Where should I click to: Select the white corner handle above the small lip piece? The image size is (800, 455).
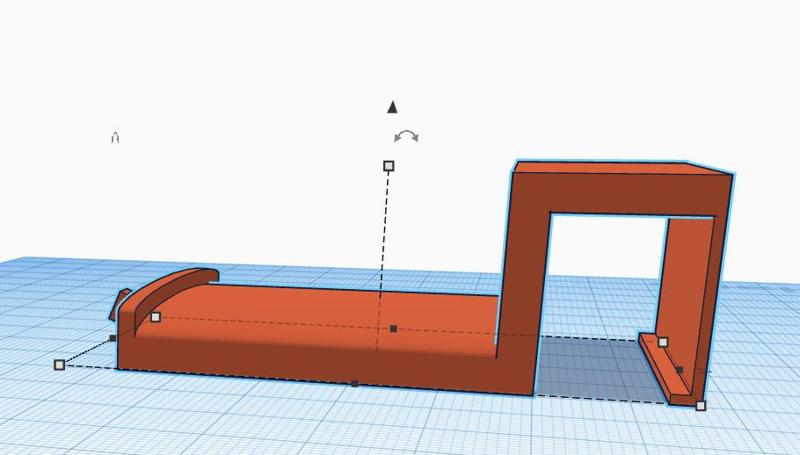point(663,342)
